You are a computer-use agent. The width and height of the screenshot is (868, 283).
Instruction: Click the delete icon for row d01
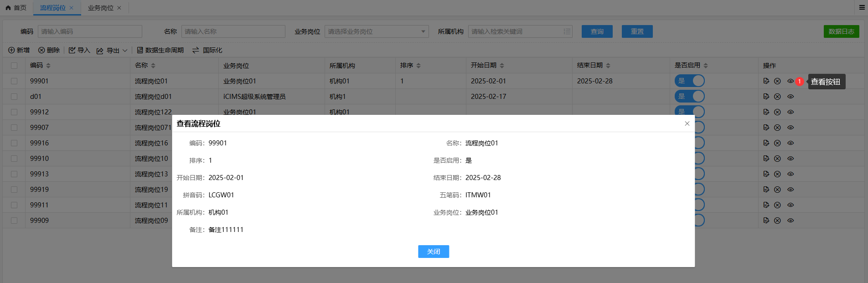[x=777, y=97]
